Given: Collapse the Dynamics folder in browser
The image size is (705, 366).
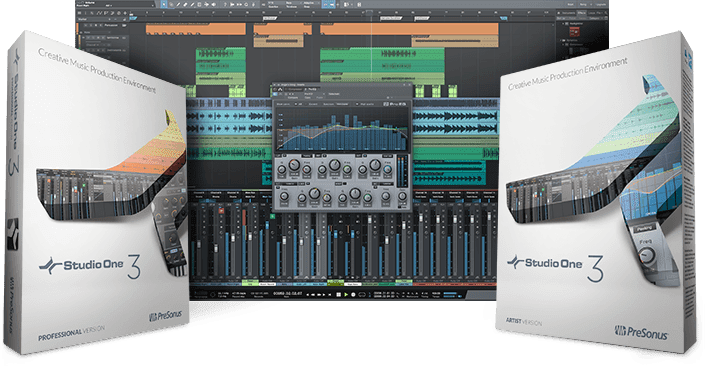Looking at the screenshot, I should 561,40.
